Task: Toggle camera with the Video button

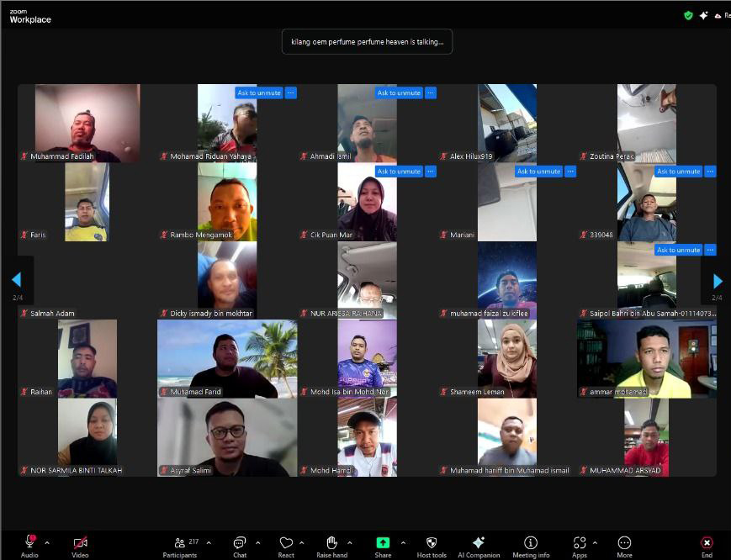Action: [80, 544]
